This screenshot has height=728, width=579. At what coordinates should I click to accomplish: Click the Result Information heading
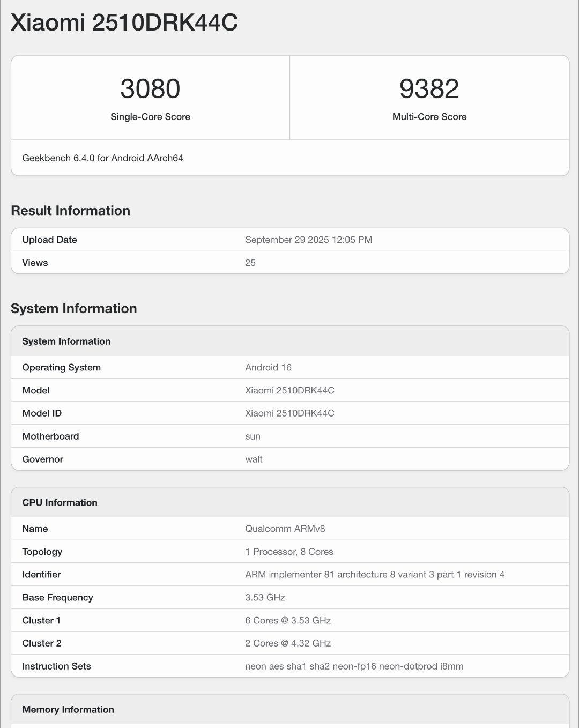[x=70, y=211]
